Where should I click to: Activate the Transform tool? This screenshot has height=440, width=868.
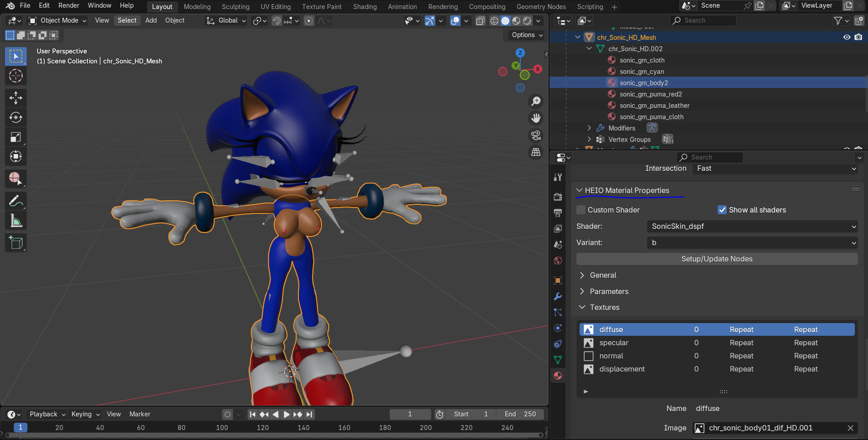[x=16, y=156]
